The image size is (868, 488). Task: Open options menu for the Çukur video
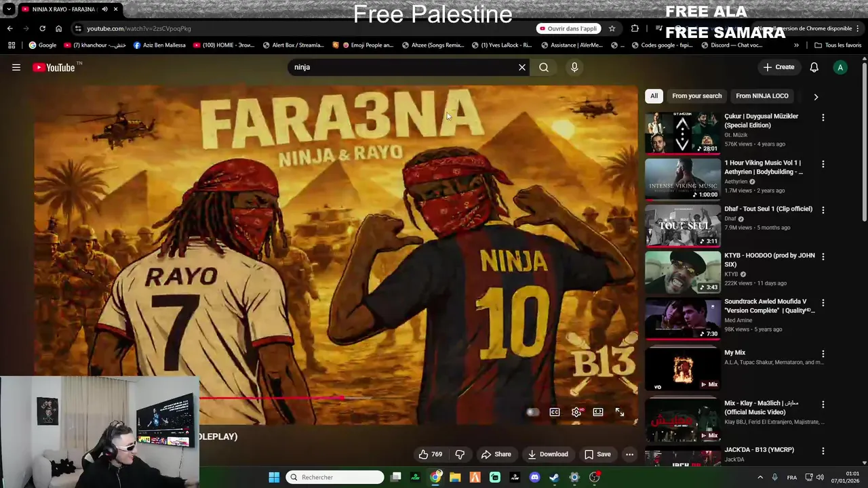point(823,117)
